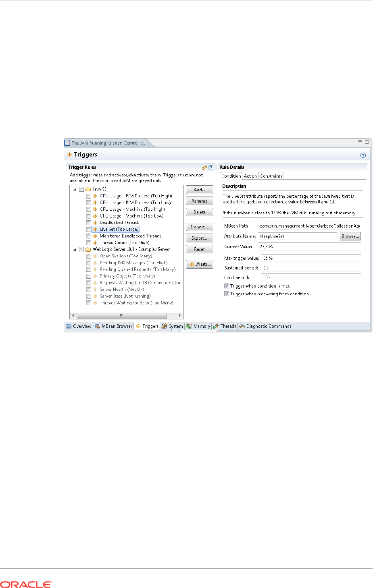Click the left arrow of the rules horizontal scrollbar
The height and width of the screenshot is (588, 373).
tap(73, 315)
